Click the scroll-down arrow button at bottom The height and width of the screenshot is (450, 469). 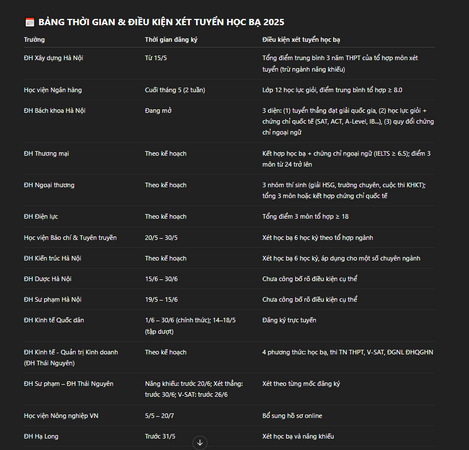[200, 443]
